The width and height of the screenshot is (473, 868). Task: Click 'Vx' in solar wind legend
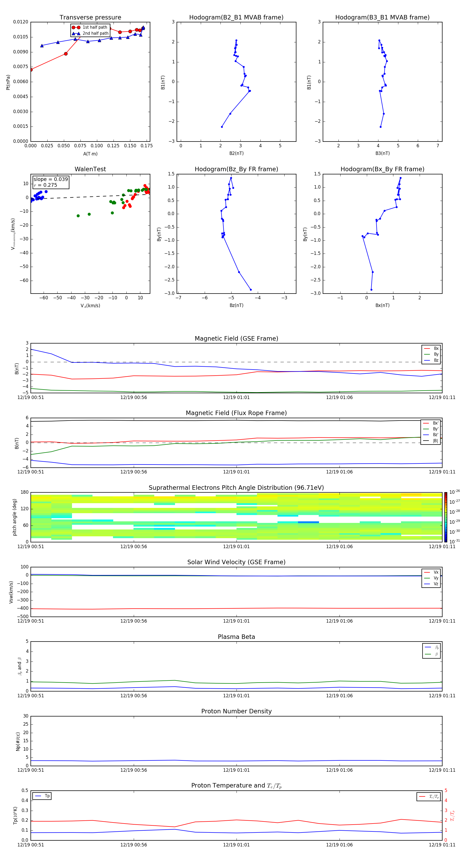click(431, 572)
